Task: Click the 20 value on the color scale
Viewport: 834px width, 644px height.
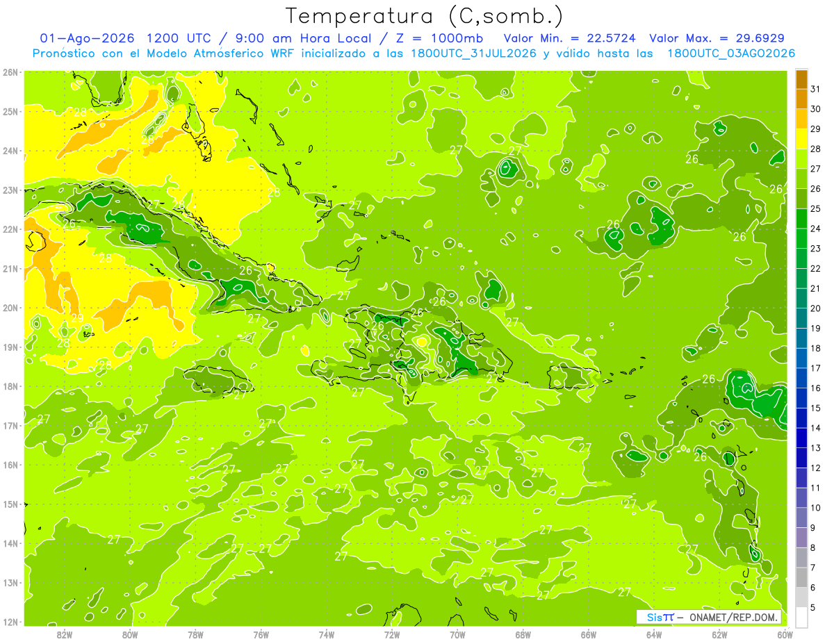Action: 816,308
